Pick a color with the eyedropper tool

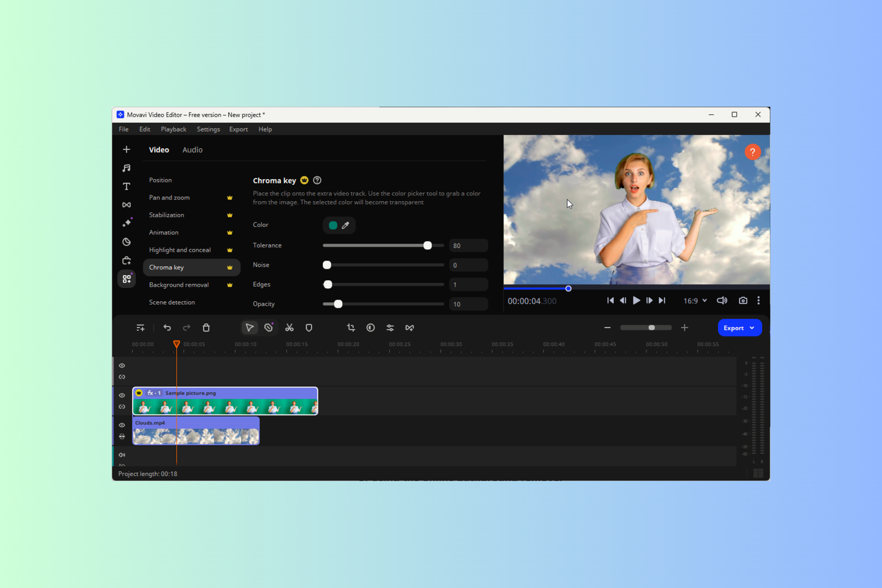[x=345, y=225]
